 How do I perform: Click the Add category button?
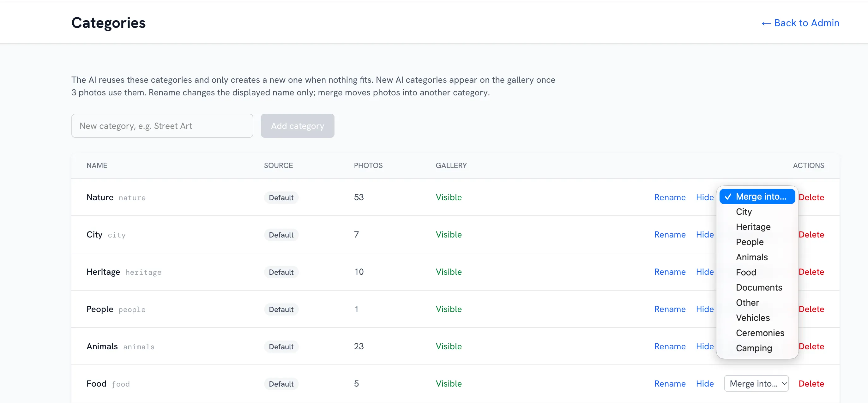[298, 126]
